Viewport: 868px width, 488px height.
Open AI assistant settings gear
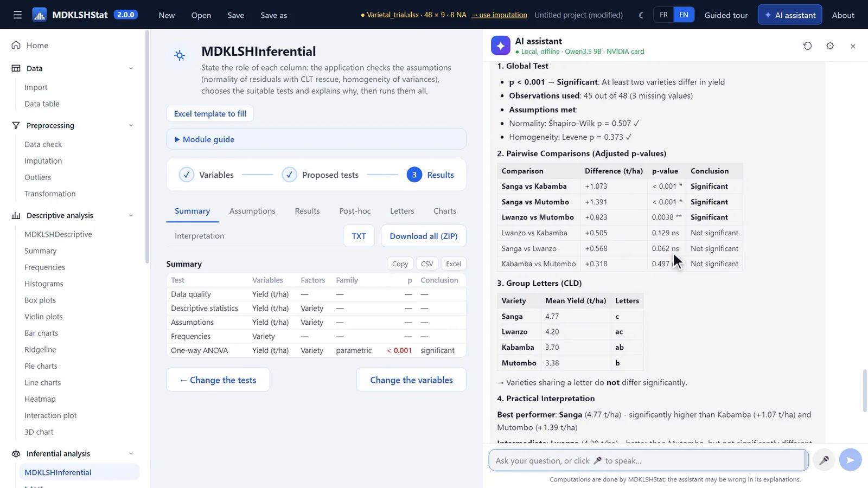[x=830, y=46]
